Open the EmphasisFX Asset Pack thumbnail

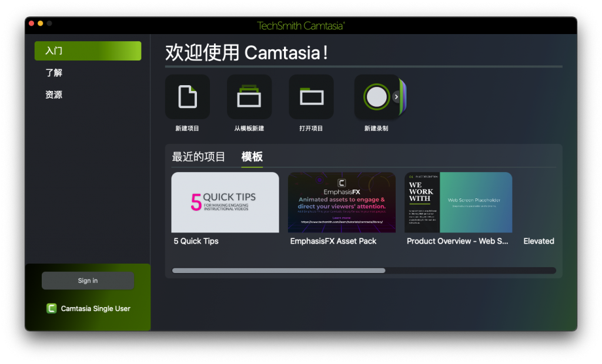pos(342,202)
